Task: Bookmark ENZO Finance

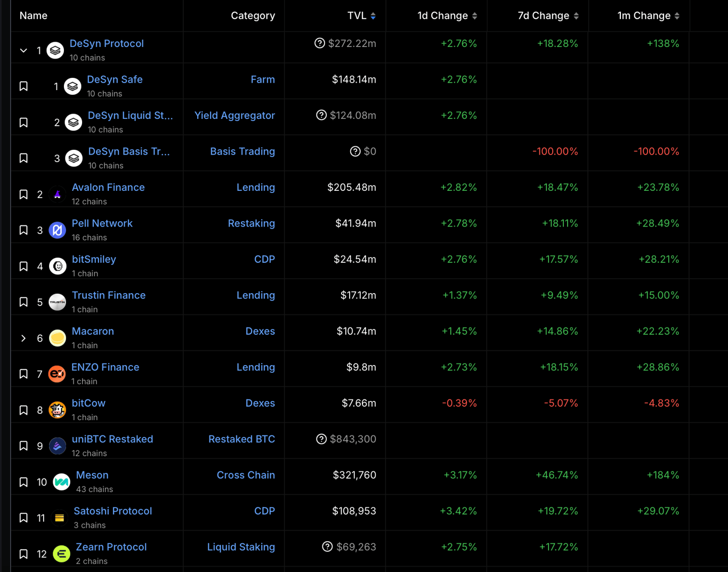Action: [x=23, y=374]
